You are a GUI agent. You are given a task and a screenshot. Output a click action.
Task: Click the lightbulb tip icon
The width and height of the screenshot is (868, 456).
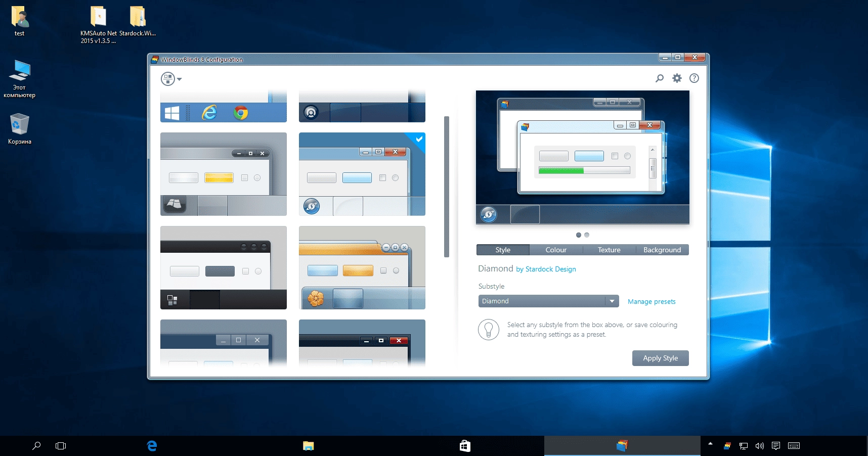point(489,330)
